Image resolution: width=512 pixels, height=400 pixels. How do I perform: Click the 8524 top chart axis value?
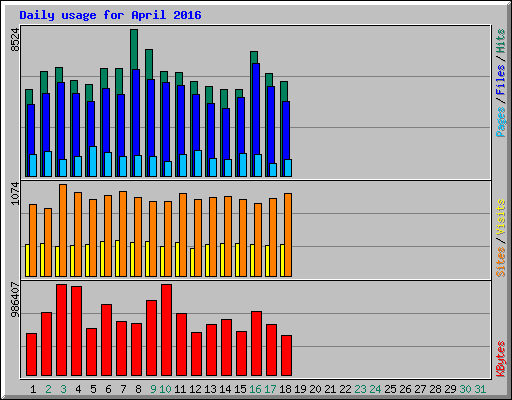(15, 40)
